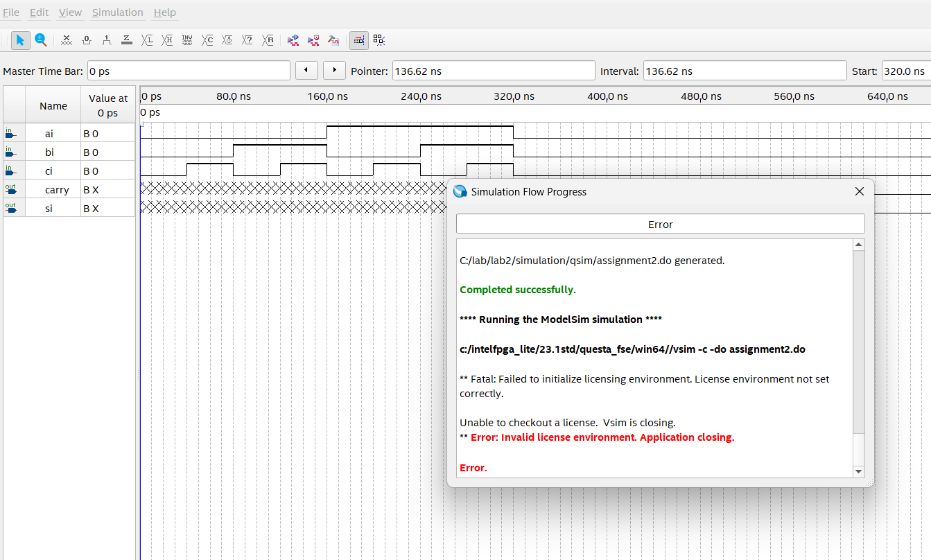Click the Error progress bar
Image resolution: width=931 pixels, height=560 pixels.
pos(660,224)
